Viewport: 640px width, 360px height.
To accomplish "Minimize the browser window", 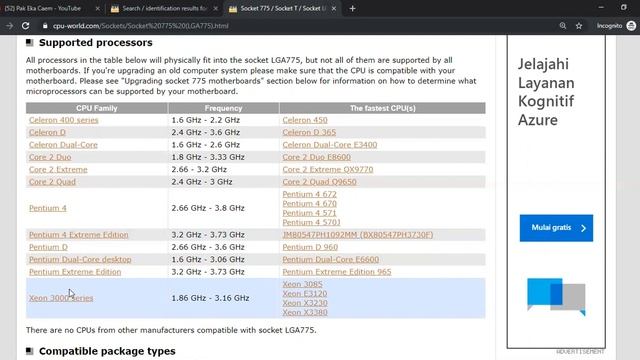I will click(x=601, y=7).
